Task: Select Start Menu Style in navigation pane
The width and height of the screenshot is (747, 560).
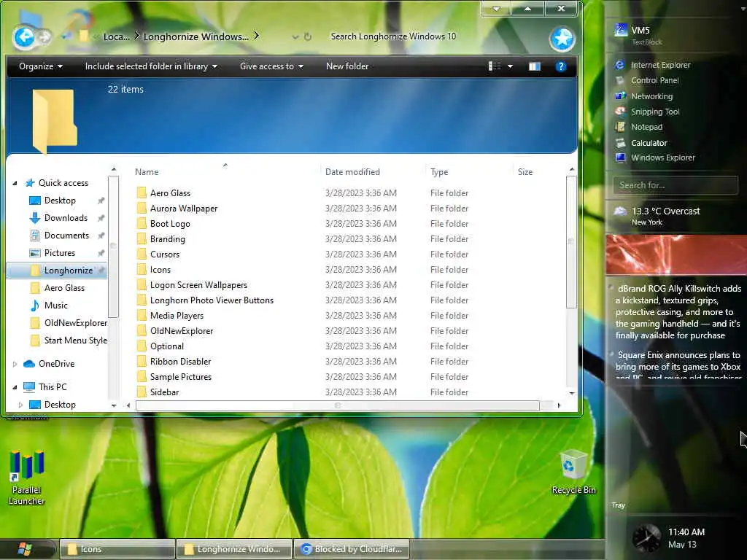Action: click(x=75, y=341)
